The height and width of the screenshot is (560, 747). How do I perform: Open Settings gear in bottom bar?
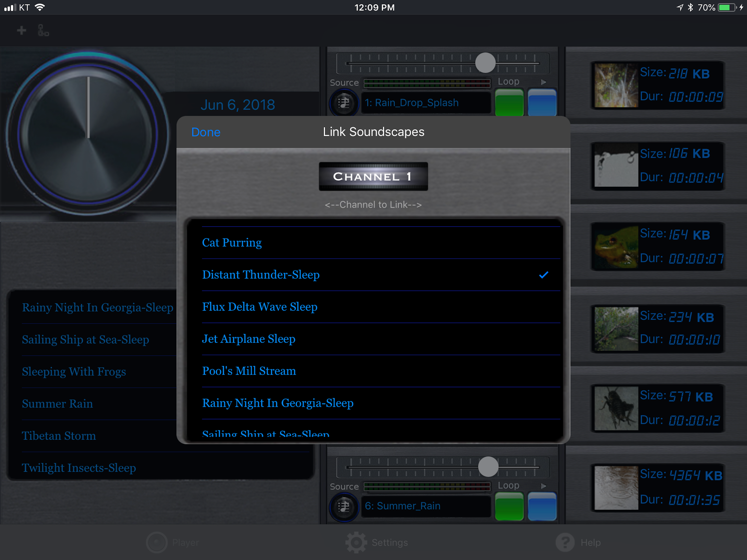click(356, 542)
